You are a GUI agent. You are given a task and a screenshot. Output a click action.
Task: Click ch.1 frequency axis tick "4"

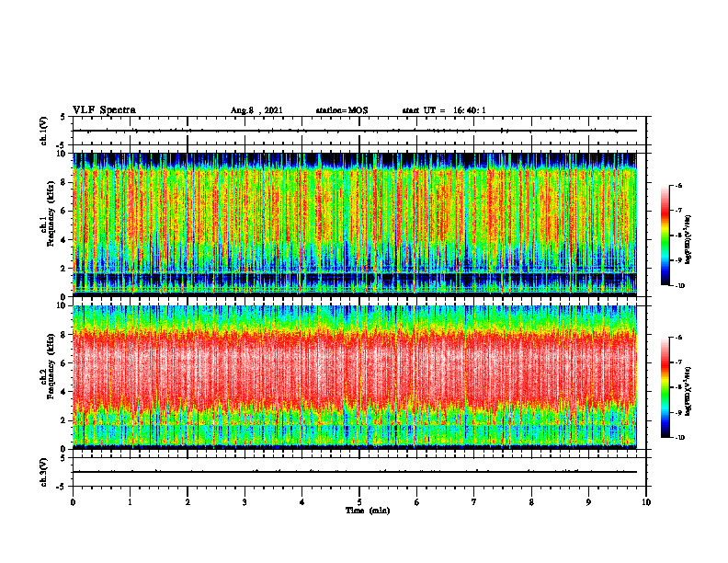point(63,240)
